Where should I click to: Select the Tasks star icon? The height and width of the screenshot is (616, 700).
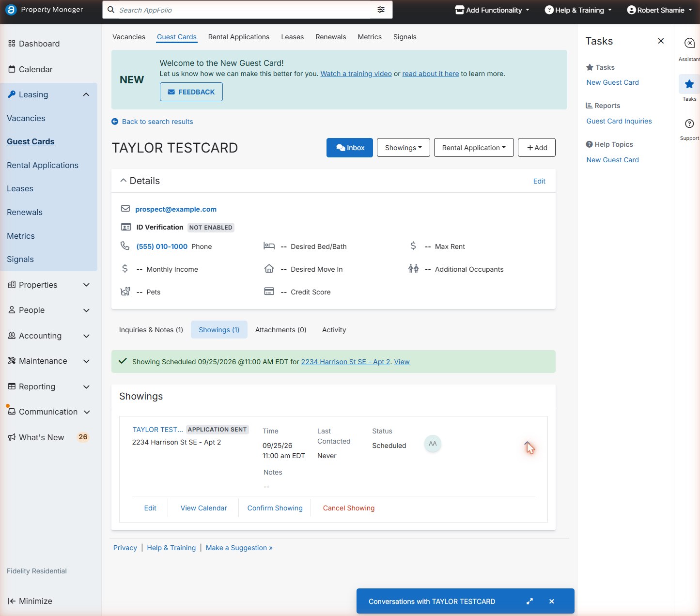pyautogui.click(x=689, y=84)
